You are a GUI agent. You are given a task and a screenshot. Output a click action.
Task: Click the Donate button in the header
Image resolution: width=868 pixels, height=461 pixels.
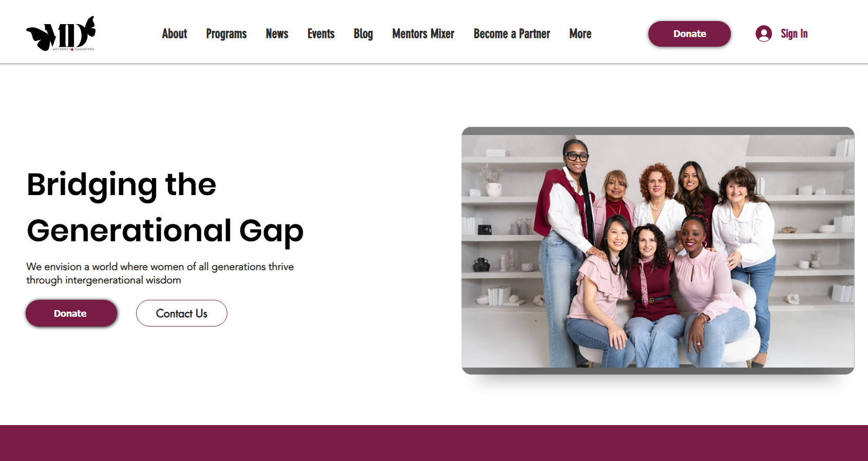click(689, 34)
